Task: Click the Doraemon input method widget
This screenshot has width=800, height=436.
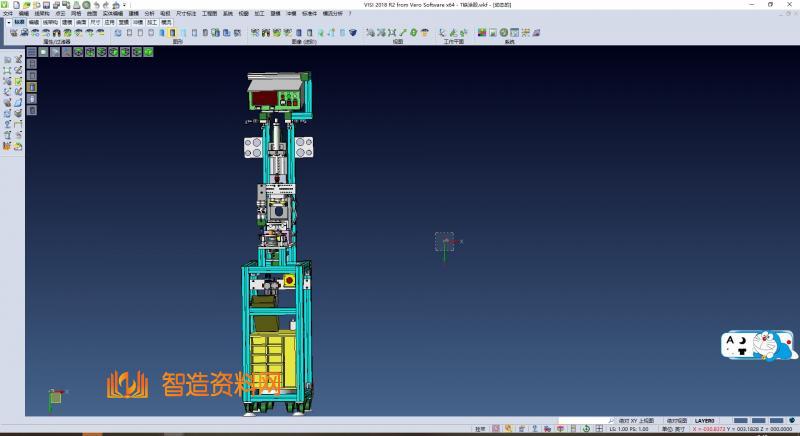Action: pos(760,347)
